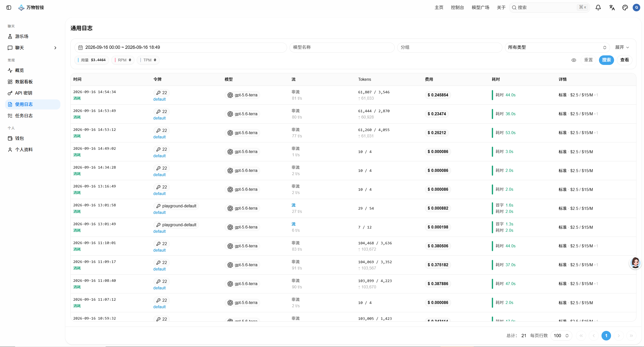Click the key icon in the 14:53:49 row token

[158, 112]
